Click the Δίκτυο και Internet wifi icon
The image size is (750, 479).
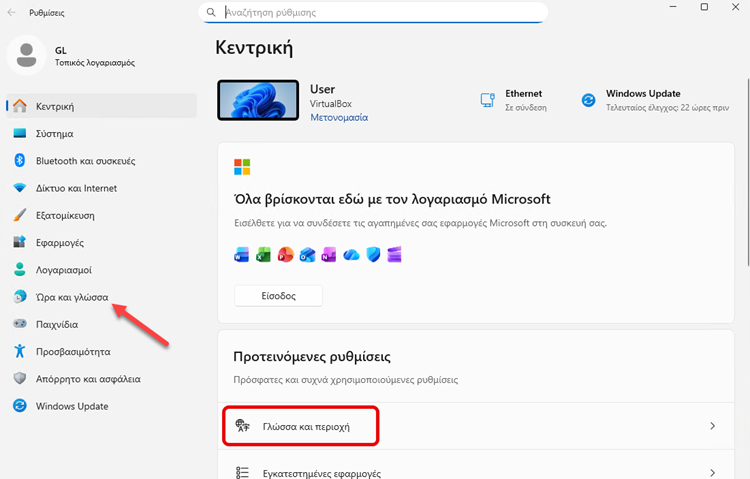[19, 188]
